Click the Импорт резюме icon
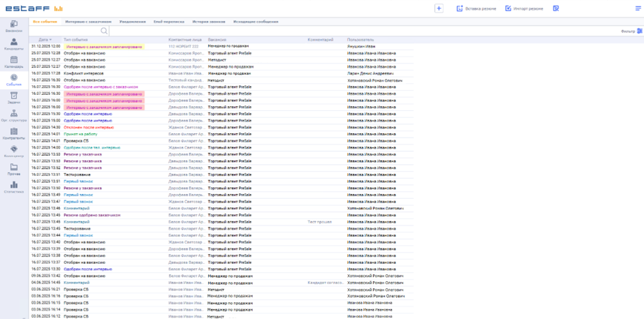 pos(508,8)
